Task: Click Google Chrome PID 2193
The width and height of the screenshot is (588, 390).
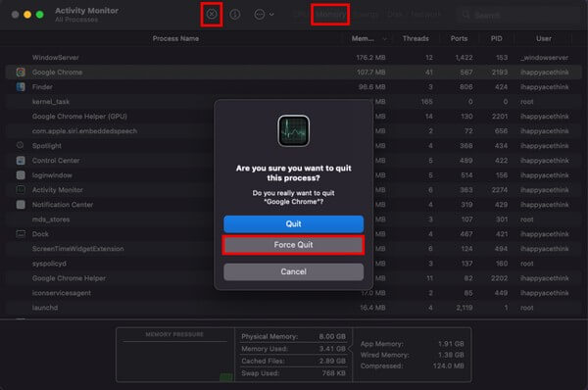Action: (x=500, y=73)
